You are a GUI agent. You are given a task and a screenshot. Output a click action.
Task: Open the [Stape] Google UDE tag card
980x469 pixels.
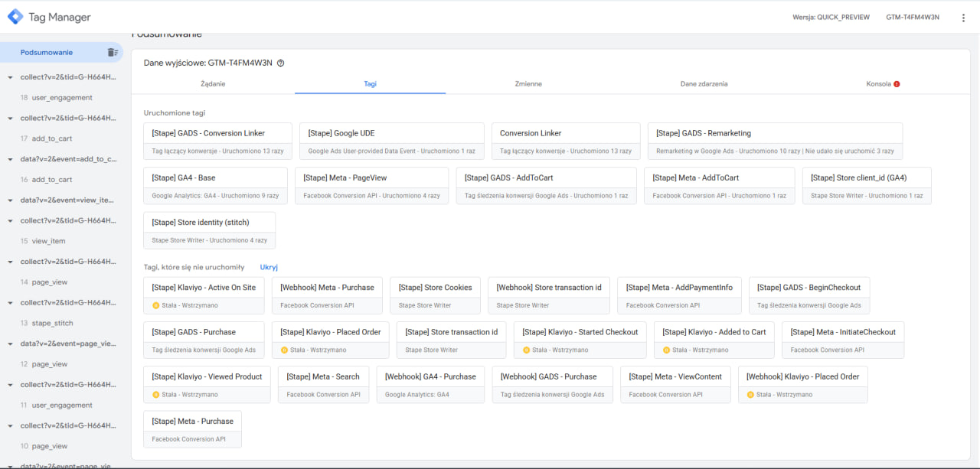392,142
